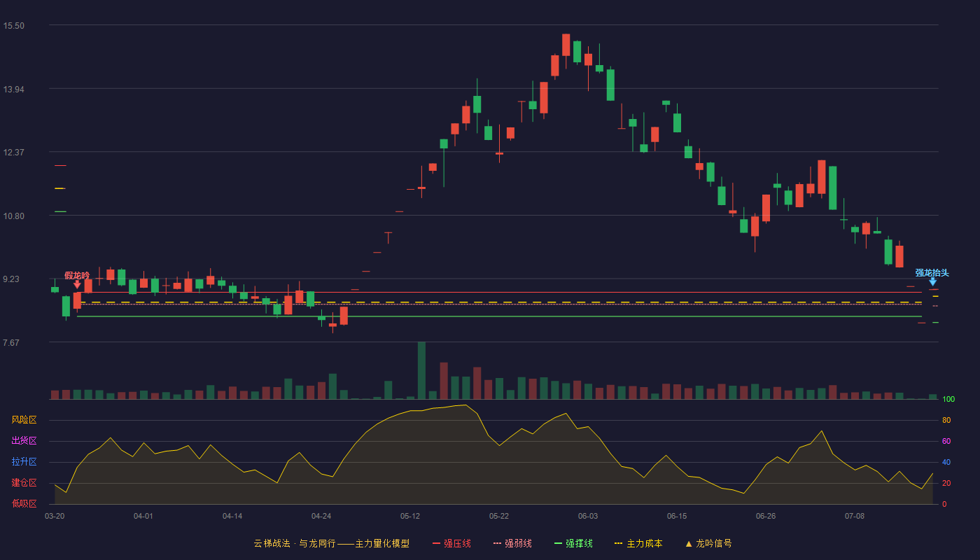Click the 80 indicator axis value
The width and height of the screenshot is (980, 560).
[946, 421]
